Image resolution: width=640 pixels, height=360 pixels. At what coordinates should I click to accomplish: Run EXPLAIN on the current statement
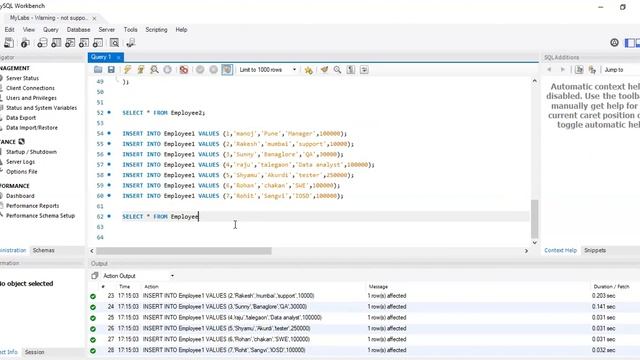click(154, 70)
